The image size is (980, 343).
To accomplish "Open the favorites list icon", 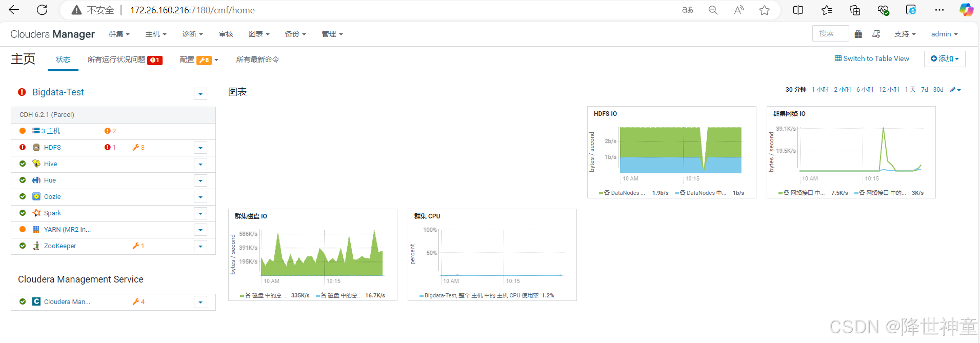I will 827,10.
